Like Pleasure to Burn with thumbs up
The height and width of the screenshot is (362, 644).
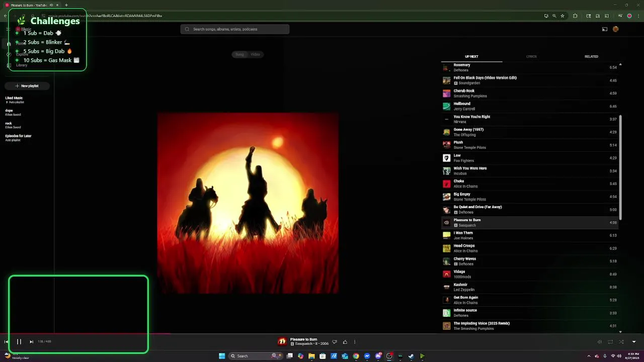tap(345, 342)
